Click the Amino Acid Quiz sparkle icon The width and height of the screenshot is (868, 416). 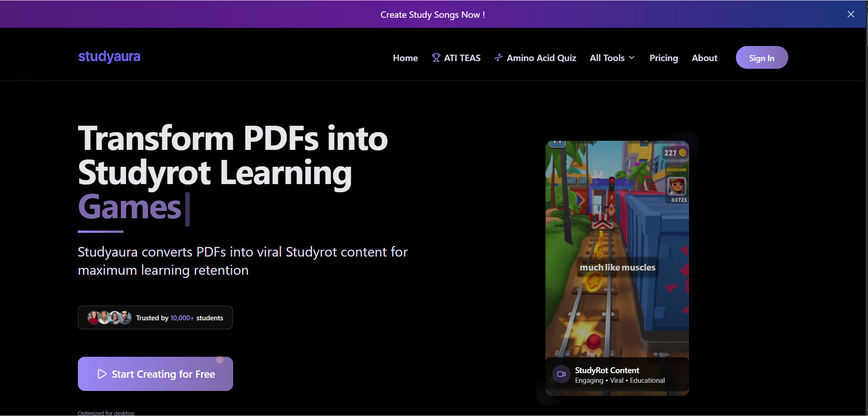tap(499, 57)
